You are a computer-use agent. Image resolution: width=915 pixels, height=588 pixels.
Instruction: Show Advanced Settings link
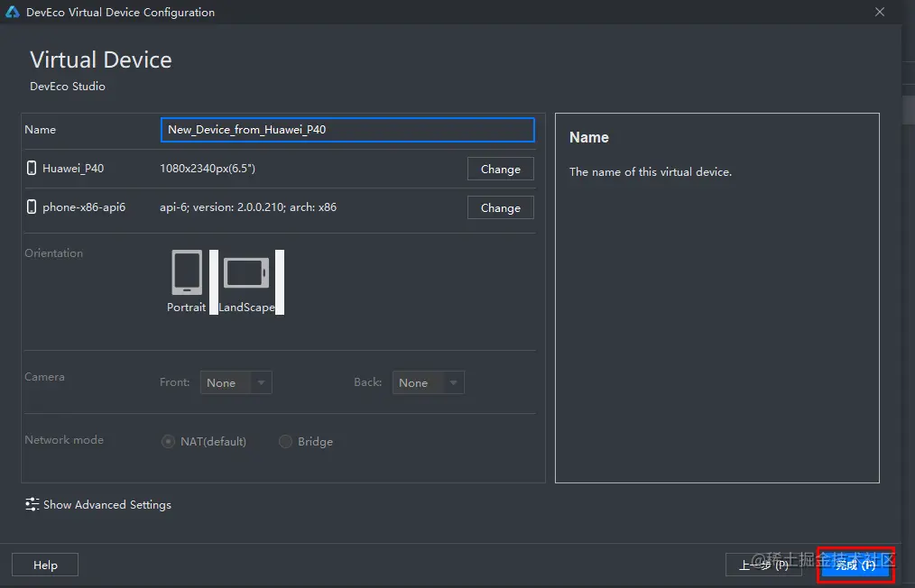coord(107,505)
